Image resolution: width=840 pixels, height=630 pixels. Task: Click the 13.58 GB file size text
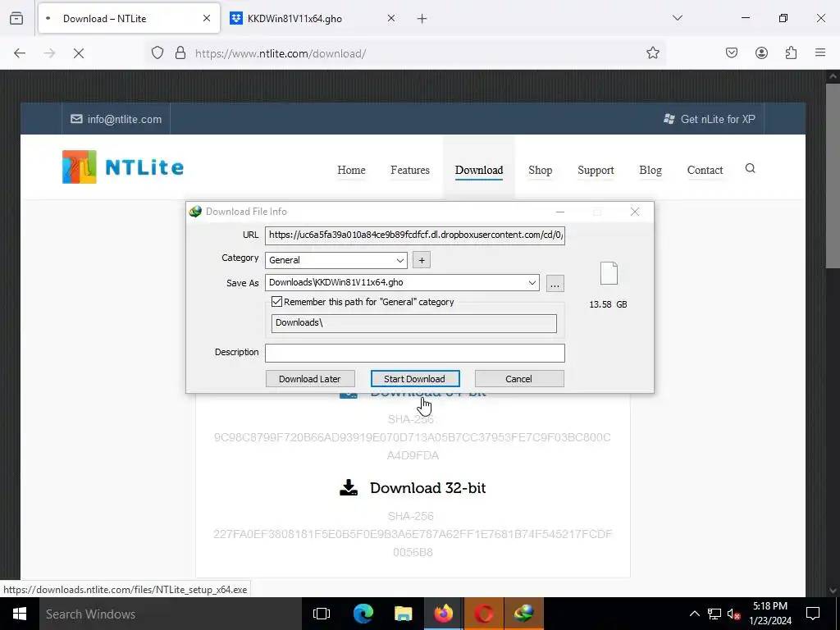tap(608, 304)
